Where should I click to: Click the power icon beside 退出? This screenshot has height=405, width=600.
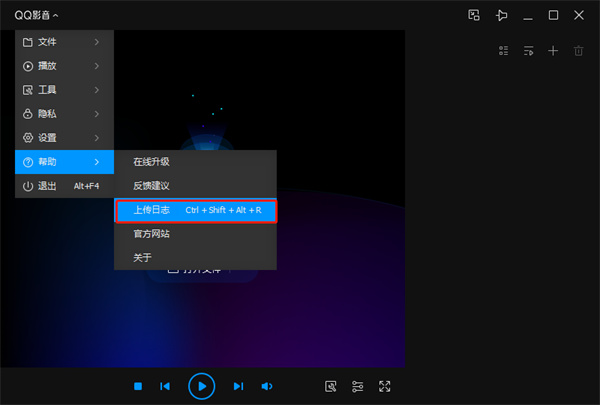click(28, 186)
